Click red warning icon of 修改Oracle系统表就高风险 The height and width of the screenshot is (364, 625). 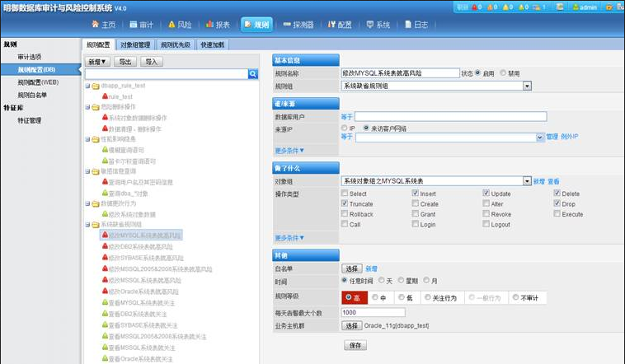point(105,292)
